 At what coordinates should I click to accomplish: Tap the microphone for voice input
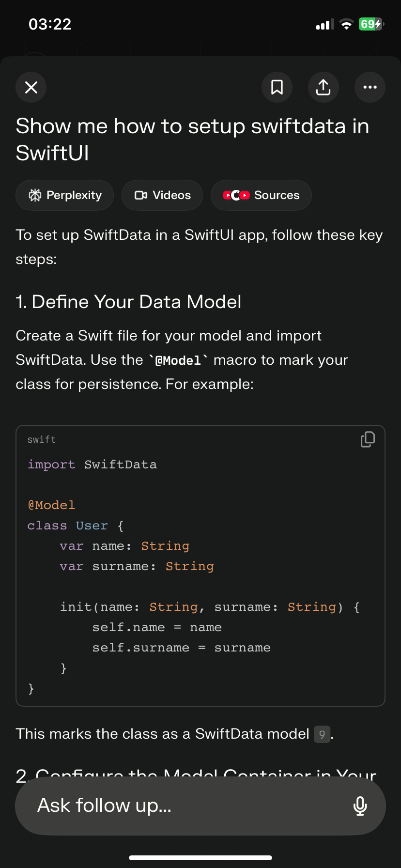(360, 806)
